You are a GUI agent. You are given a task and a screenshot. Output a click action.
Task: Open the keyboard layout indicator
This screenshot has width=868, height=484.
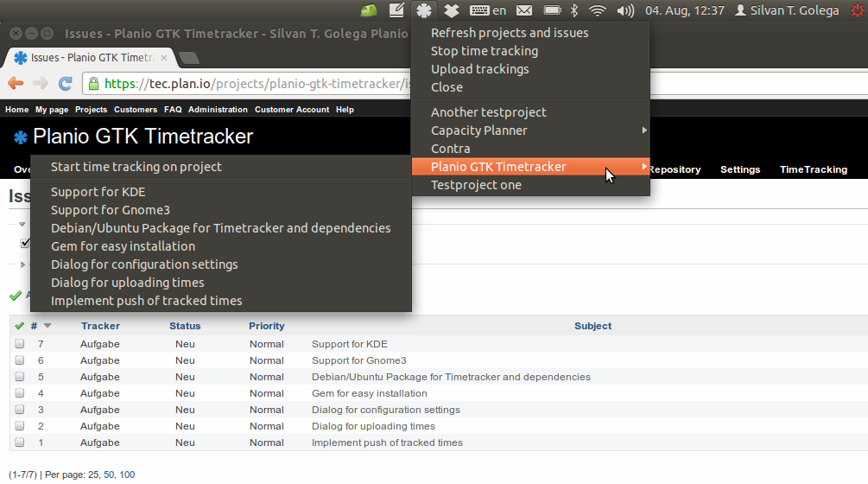488,10
